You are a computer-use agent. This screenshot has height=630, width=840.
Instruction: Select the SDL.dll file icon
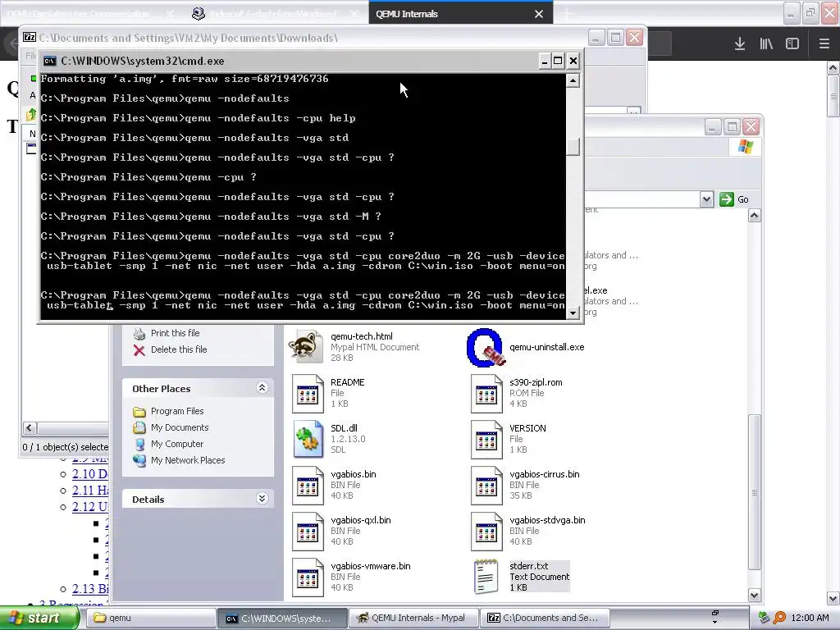(308, 440)
